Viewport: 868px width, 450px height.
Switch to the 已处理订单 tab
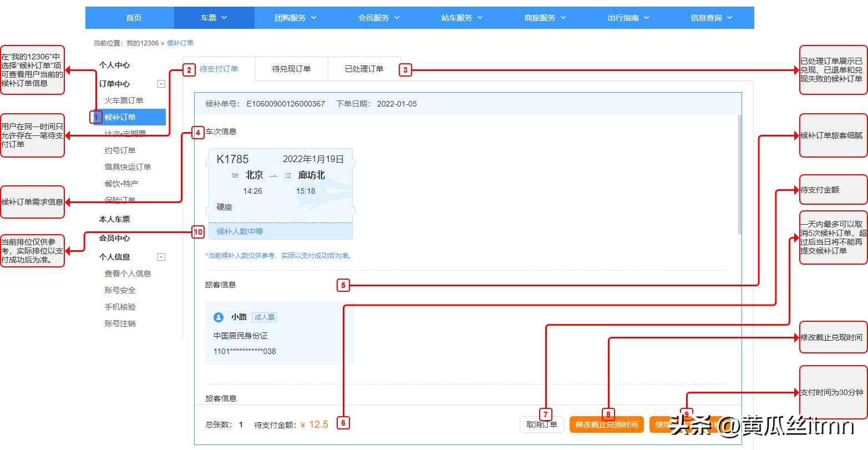click(x=364, y=69)
